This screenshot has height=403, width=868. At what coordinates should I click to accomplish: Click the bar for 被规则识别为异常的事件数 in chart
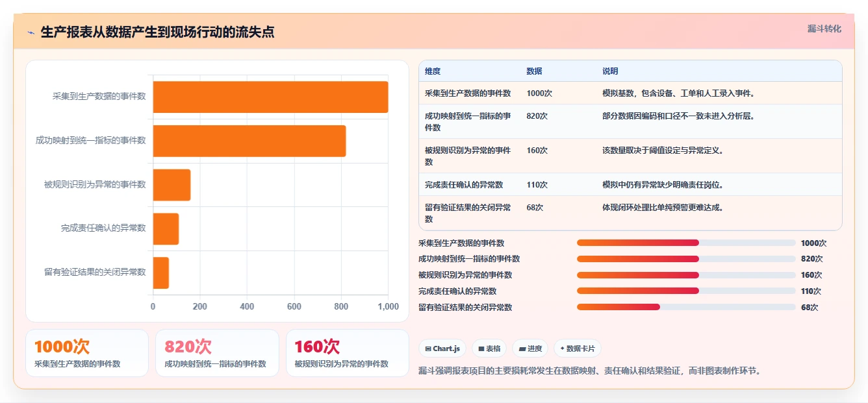click(172, 185)
